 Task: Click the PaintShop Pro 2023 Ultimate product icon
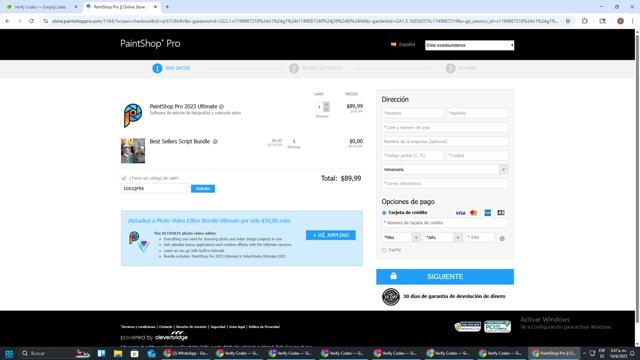pos(133,115)
